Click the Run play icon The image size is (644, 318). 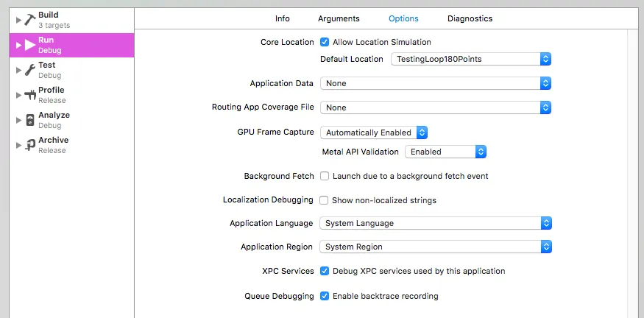[x=30, y=45]
